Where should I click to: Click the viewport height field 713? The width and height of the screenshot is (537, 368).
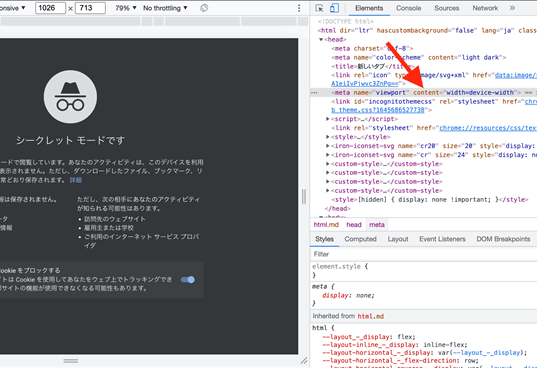tap(90, 8)
